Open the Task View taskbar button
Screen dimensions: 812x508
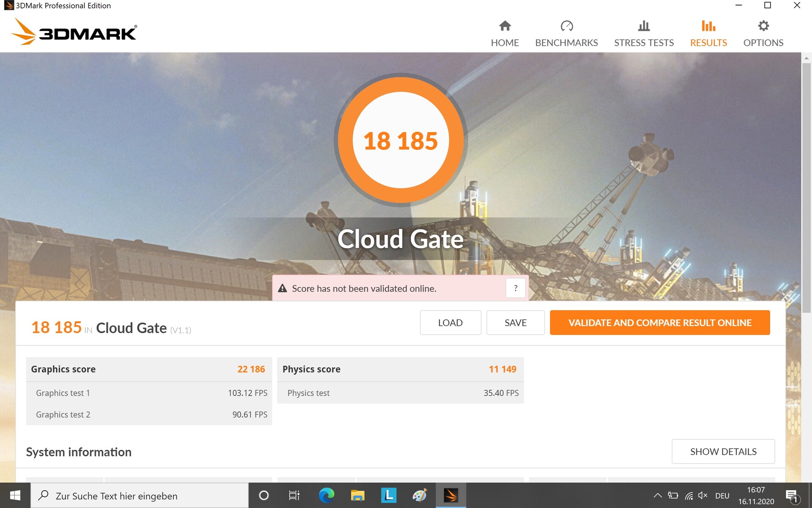(x=294, y=495)
